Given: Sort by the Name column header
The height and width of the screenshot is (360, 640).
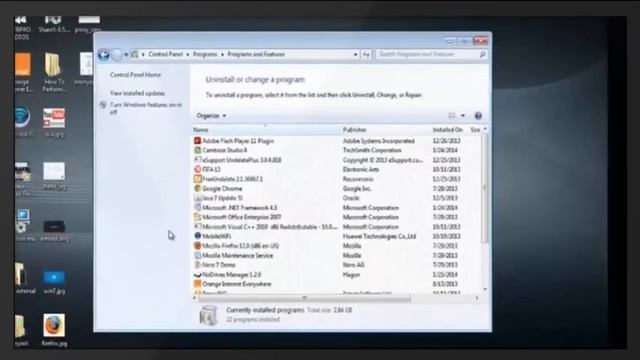Looking at the screenshot, I should click(x=266, y=130).
